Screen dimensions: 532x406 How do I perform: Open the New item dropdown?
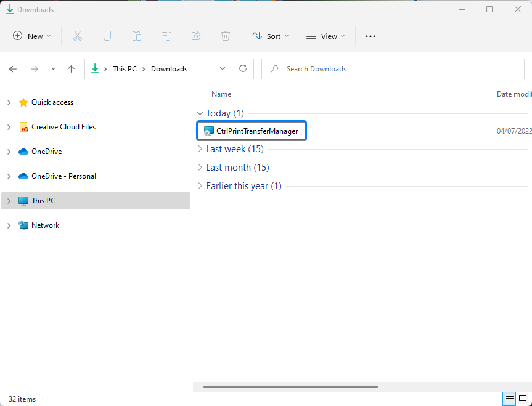31,36
